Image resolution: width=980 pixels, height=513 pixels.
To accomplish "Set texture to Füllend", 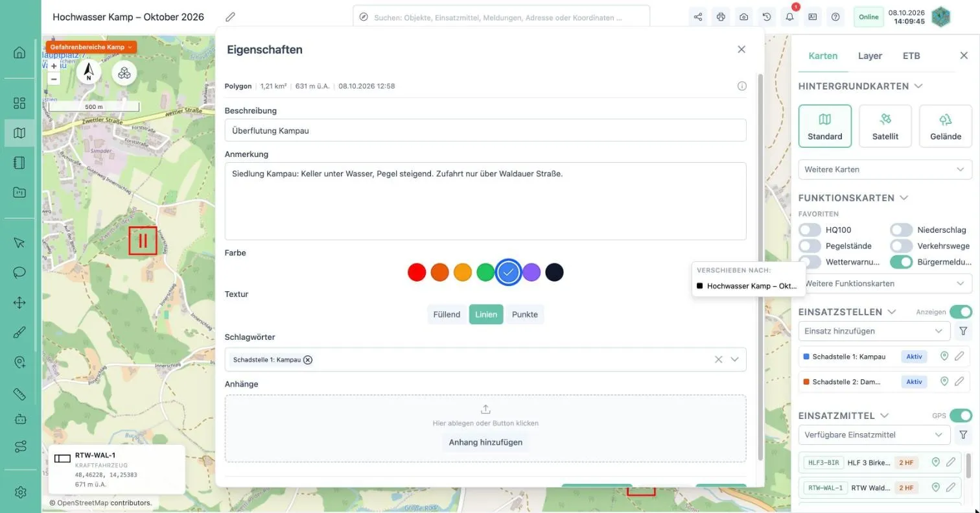I will (x=447, y=315).
